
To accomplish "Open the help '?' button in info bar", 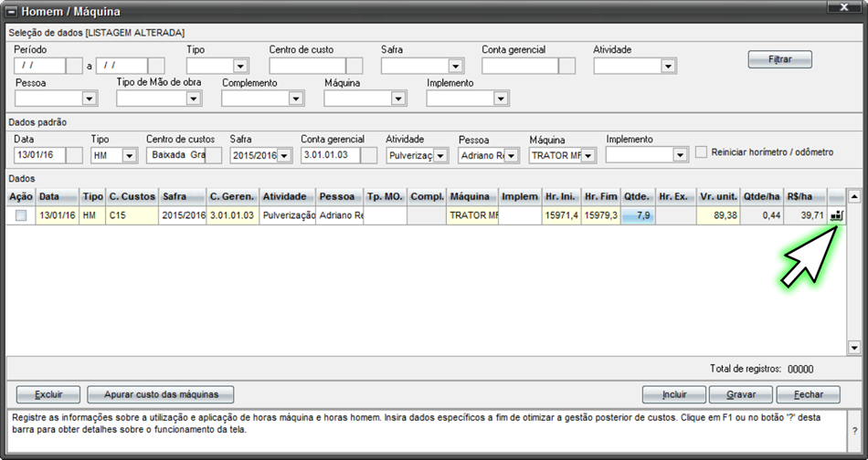I will click(854, 431).
